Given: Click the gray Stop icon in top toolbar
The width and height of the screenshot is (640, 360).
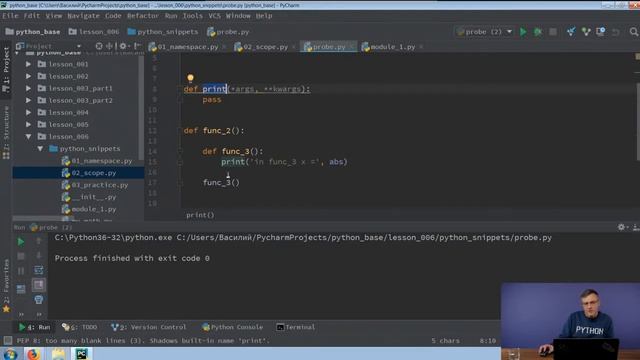Looking at the screenshot, I should pos(553,32).
